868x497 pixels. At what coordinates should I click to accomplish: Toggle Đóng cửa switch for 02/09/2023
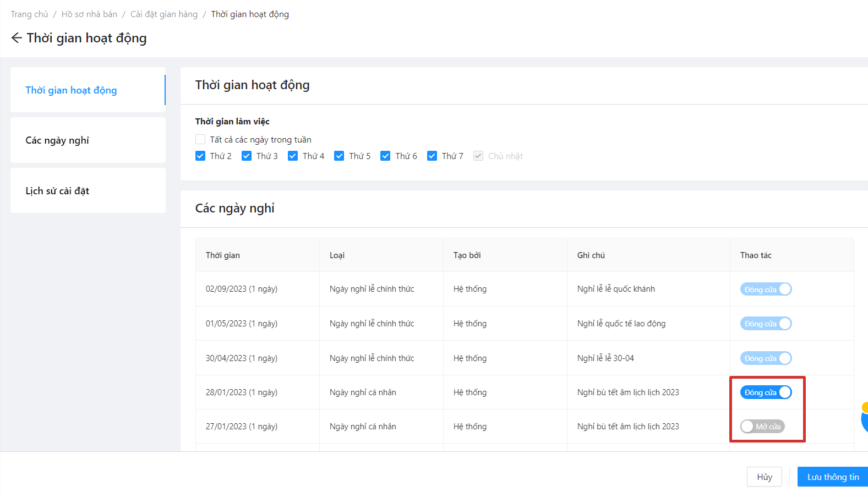tap(766, 290)
